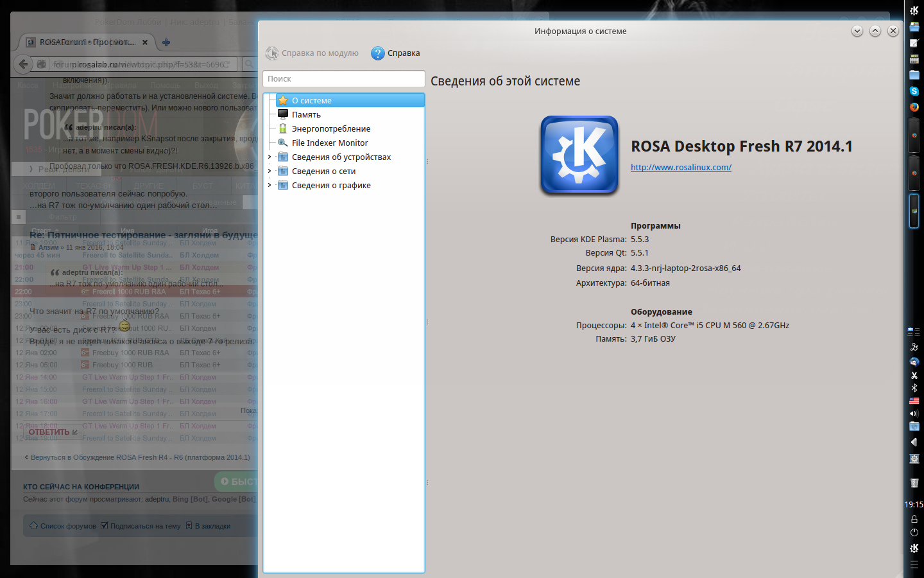924x578 pixels.
Task: Click 'ОТВЕТИТЬ' reply button on the forum page
Action: [53, 432]
